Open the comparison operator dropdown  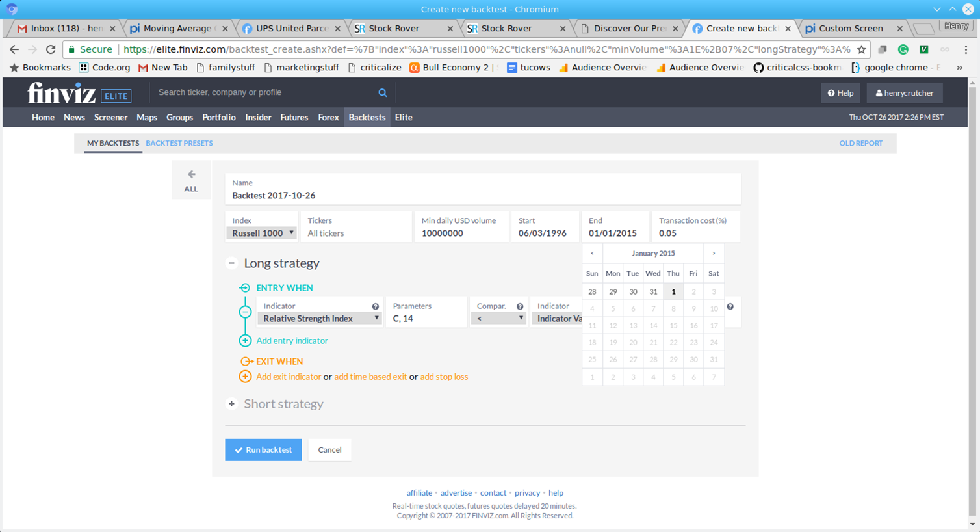[x=498, y=319]
